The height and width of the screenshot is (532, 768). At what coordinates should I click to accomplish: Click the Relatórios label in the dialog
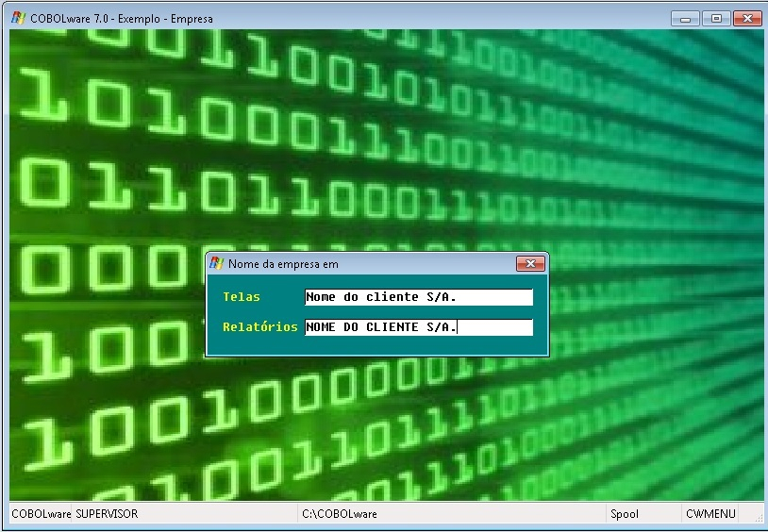pyautogui.click(x=260, y=327)
